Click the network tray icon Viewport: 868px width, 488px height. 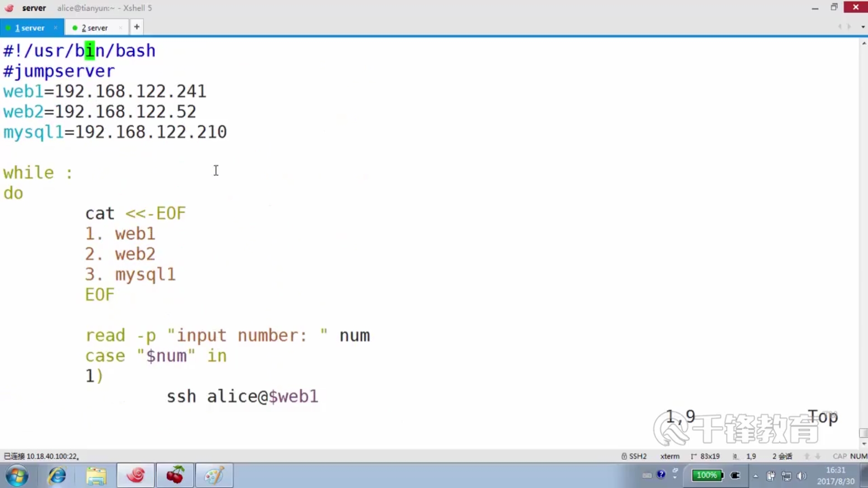coord(786,476)
